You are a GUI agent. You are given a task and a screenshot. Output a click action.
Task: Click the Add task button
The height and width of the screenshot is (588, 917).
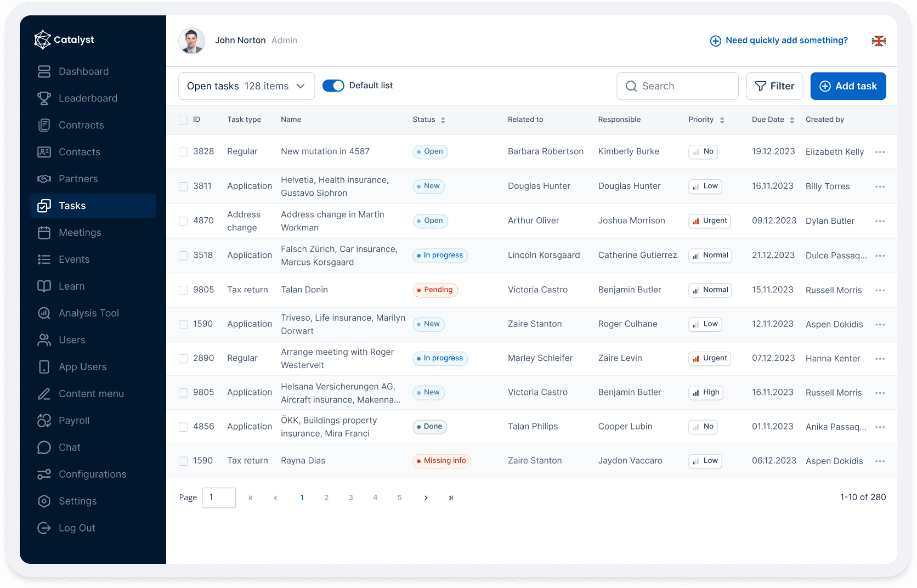click(848, 86)
